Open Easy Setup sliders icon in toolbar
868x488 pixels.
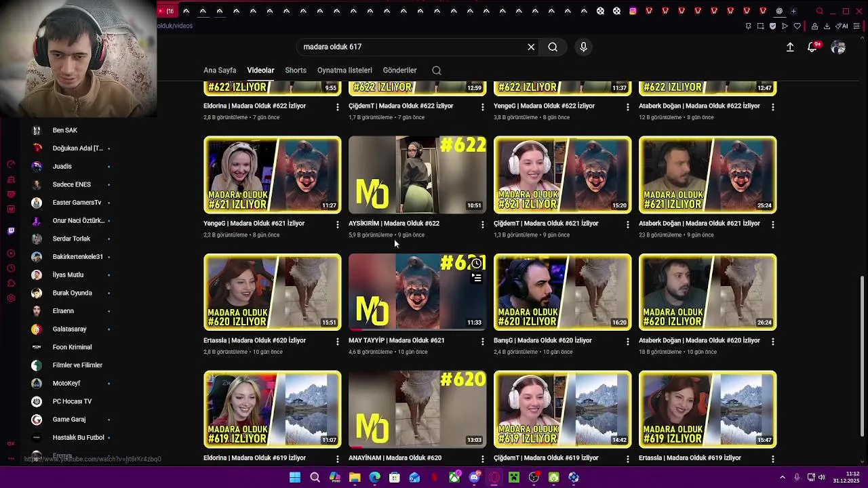856,26
